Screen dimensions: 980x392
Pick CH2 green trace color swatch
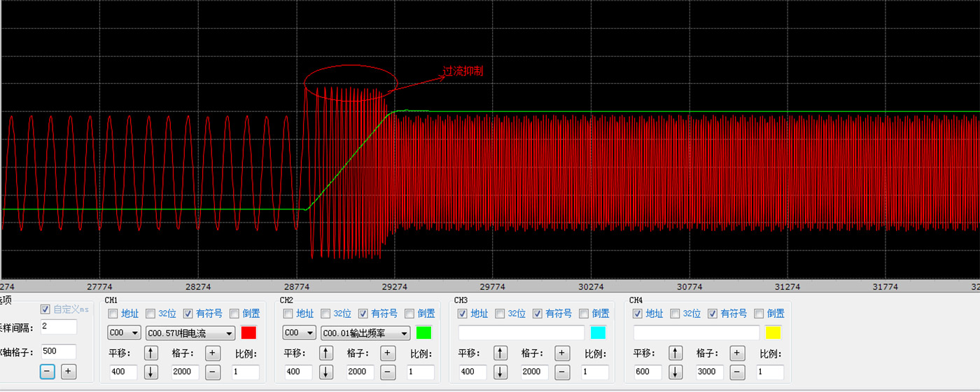pos(423,332)
